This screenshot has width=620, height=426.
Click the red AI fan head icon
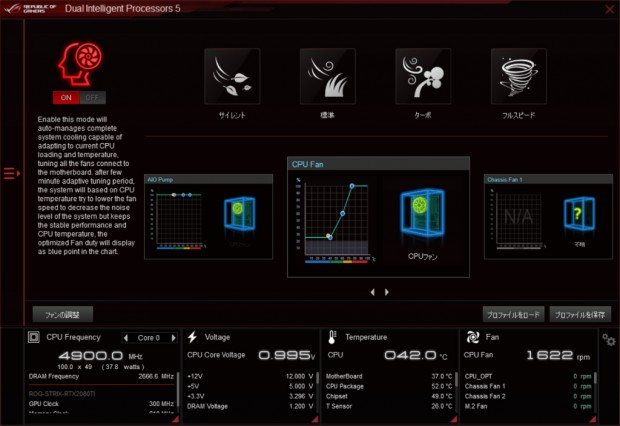point(80,64)
